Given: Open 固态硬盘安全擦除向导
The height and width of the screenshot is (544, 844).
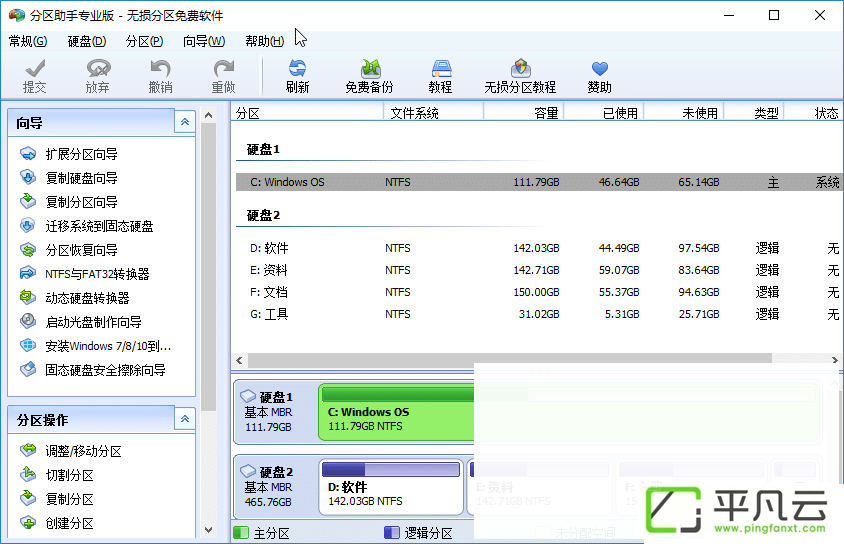Looking at the screenshot, I should tap(93, 370).
